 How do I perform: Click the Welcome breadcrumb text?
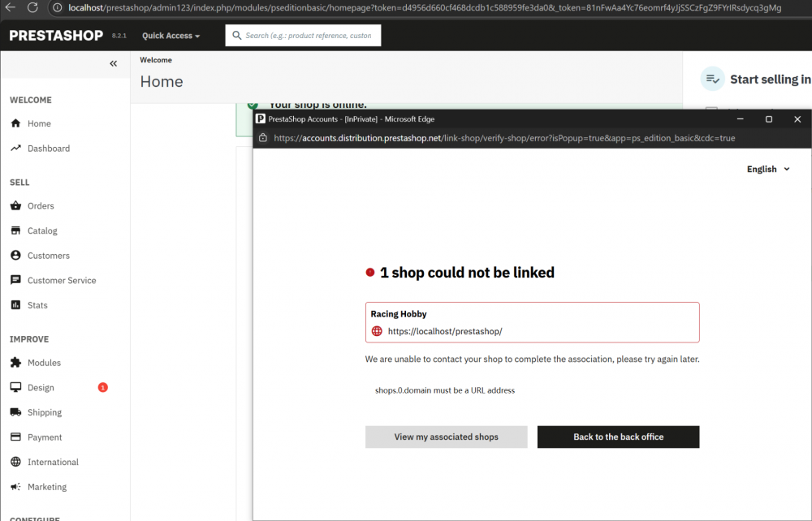[x=156, y=60]
